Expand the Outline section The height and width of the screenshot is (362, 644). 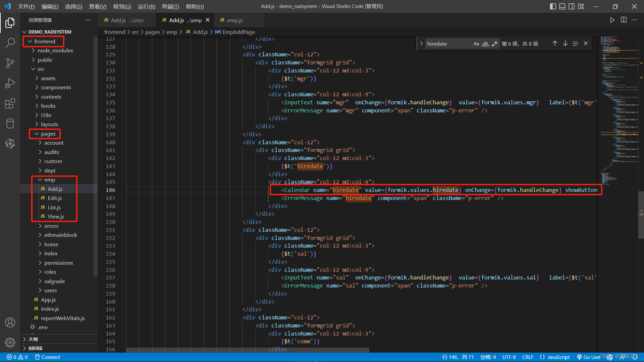(x=33, y=339)
